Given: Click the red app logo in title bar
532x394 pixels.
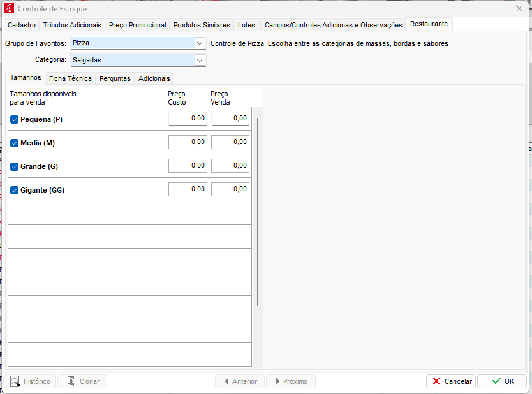Looking at the screenshot, I should click(9, 9).
